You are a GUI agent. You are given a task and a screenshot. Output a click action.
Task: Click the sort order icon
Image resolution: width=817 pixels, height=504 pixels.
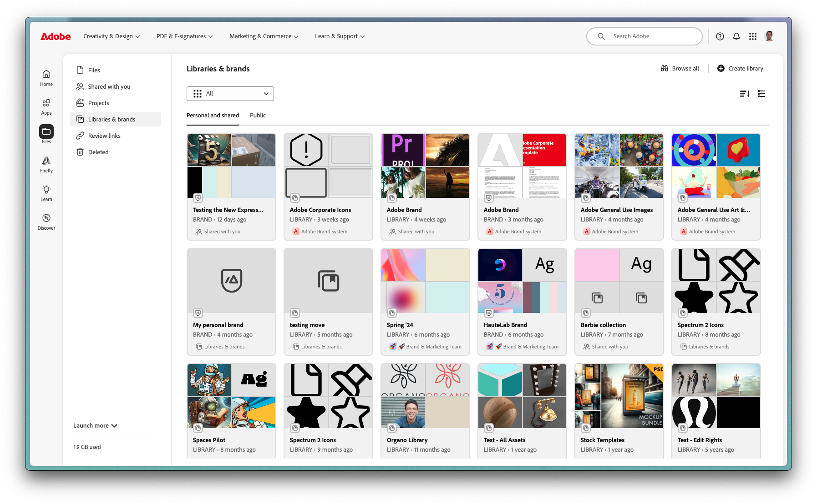[745, 94]
